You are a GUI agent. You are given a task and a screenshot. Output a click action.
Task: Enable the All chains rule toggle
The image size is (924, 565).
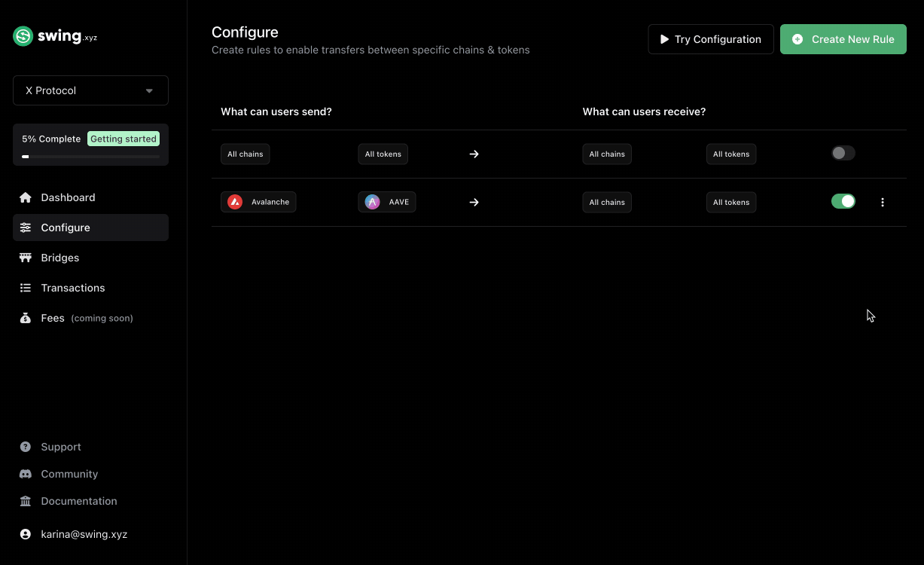843,154
